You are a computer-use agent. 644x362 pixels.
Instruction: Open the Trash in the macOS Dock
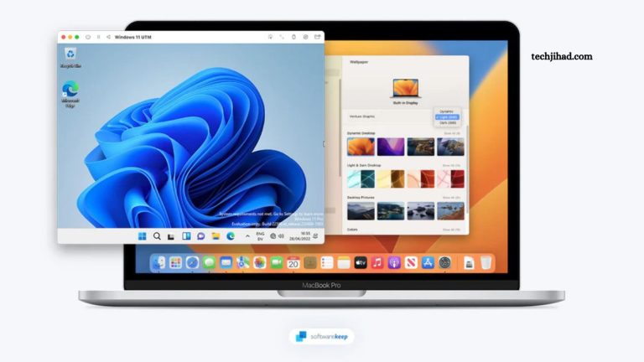coord(486,262)
